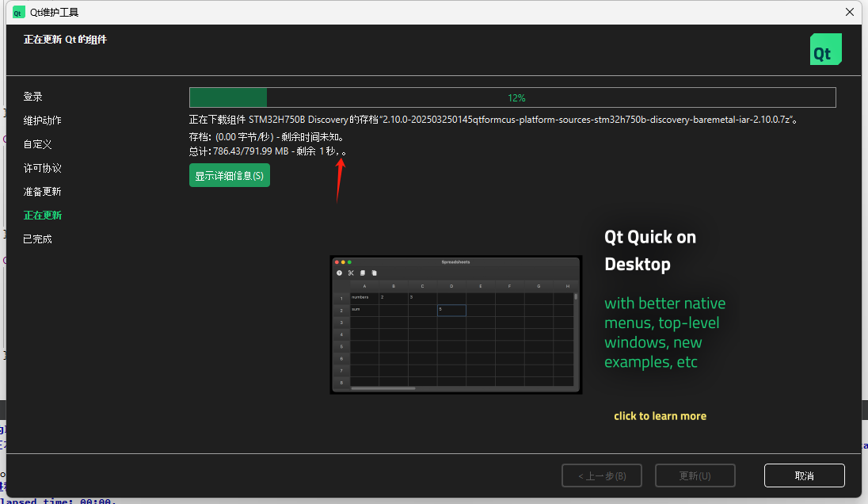Click 'with better native menus' banner description

664,333
